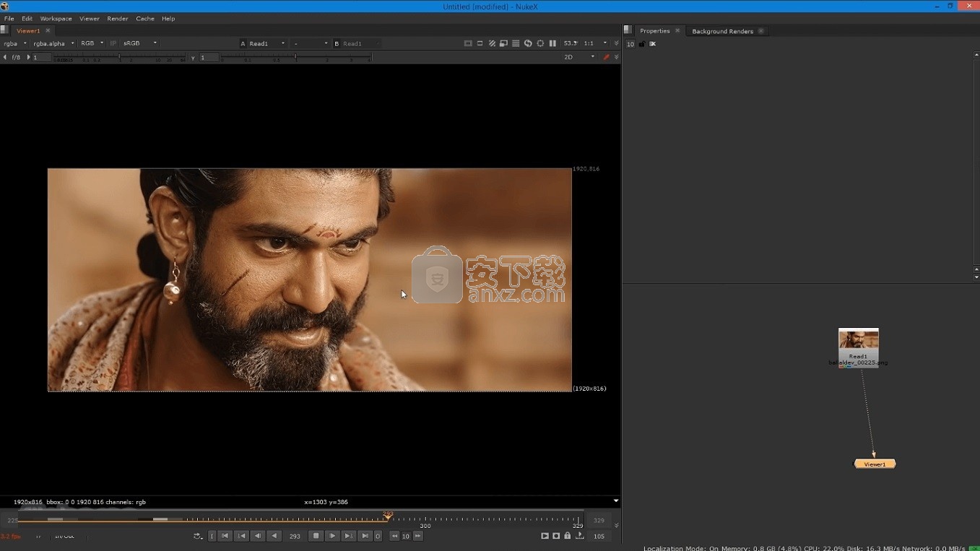Open the Viewer menu
Image resolution: width=980 pixels, height=551 pixels.
click(90, 19)
